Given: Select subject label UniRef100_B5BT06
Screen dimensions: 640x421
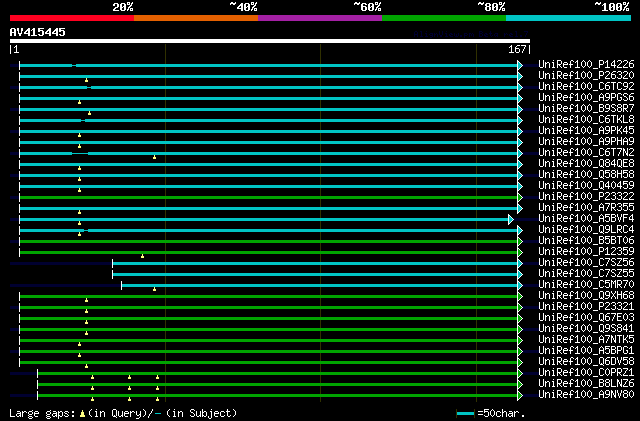Looking at the screenshot, I should click(586, 241).
